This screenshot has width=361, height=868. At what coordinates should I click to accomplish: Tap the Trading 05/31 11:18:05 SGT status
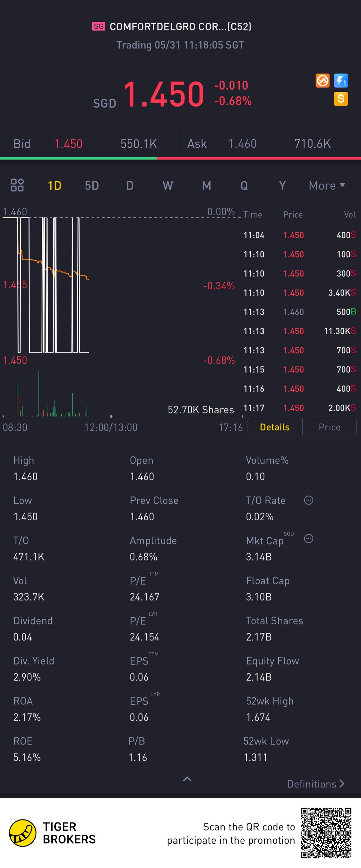[x=180, y=45]
